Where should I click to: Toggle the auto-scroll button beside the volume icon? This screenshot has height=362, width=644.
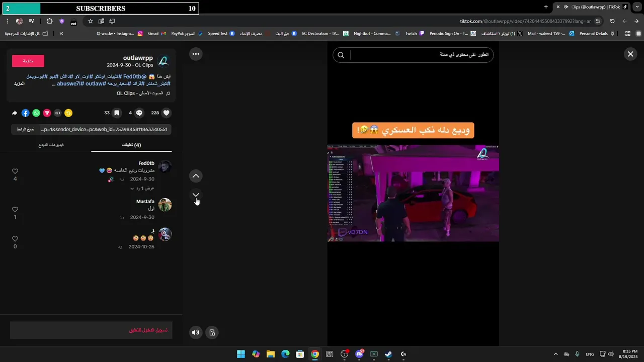coord(212,332)
